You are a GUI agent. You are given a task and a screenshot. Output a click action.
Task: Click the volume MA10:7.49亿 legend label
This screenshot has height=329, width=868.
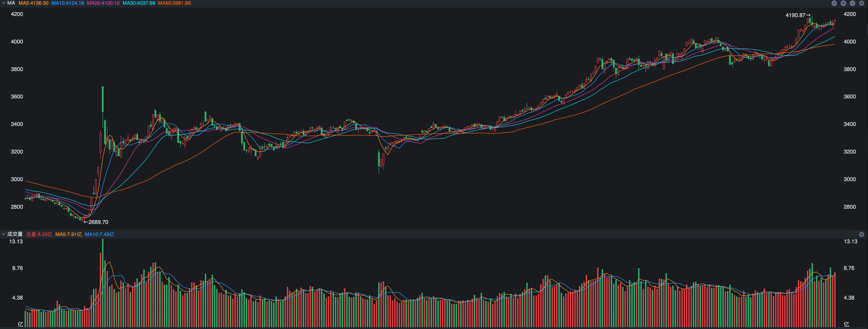click(99, 234)
